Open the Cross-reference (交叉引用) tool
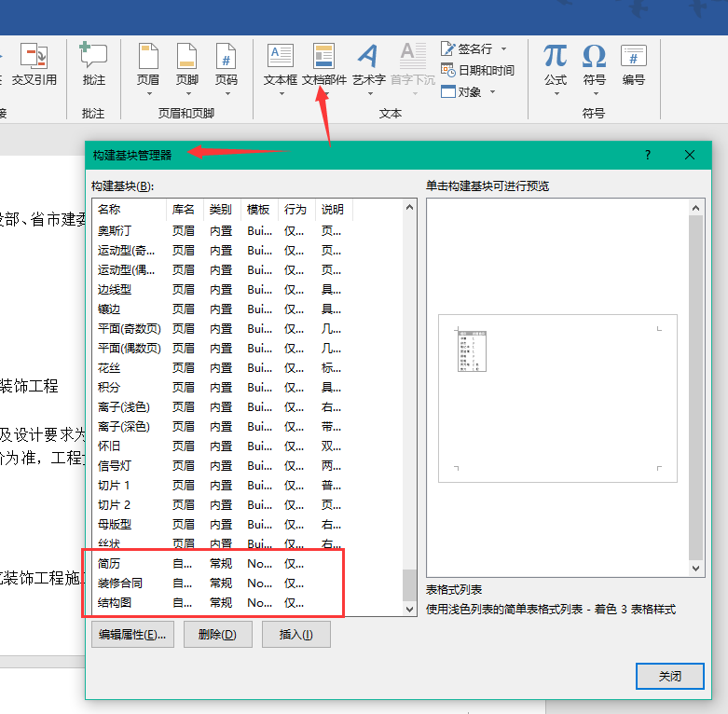The height and width of the screenshot is (714, 728). click(x=34, y=64)
